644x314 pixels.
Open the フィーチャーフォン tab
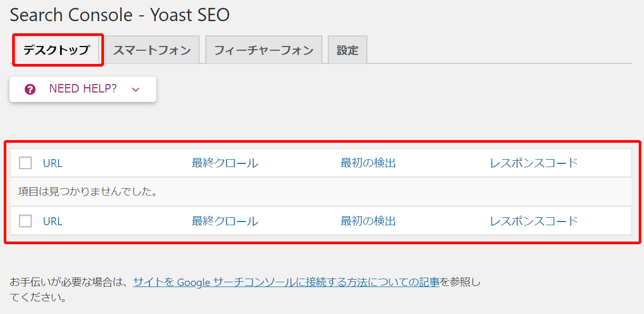point(263,50)
